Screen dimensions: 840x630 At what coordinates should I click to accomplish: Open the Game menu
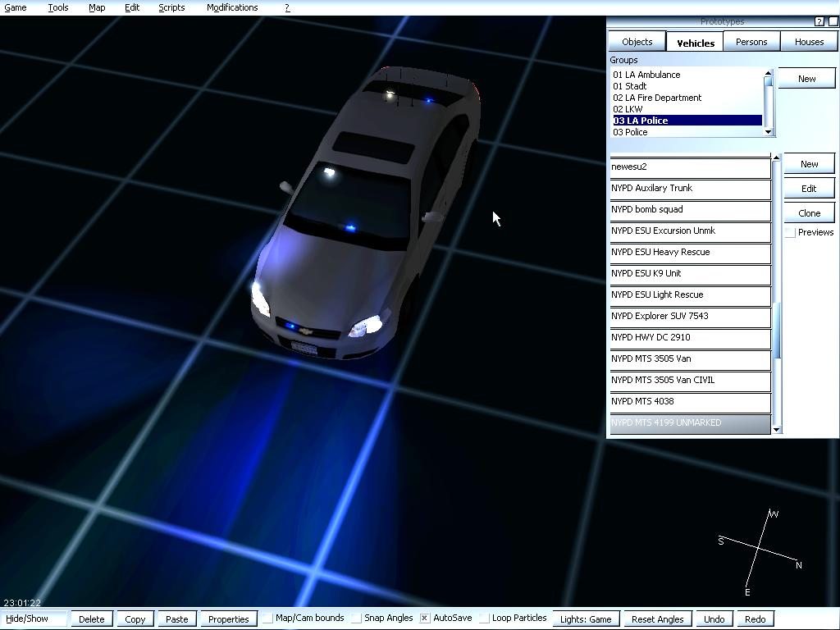pyautogui.click(x=16, y=7)
